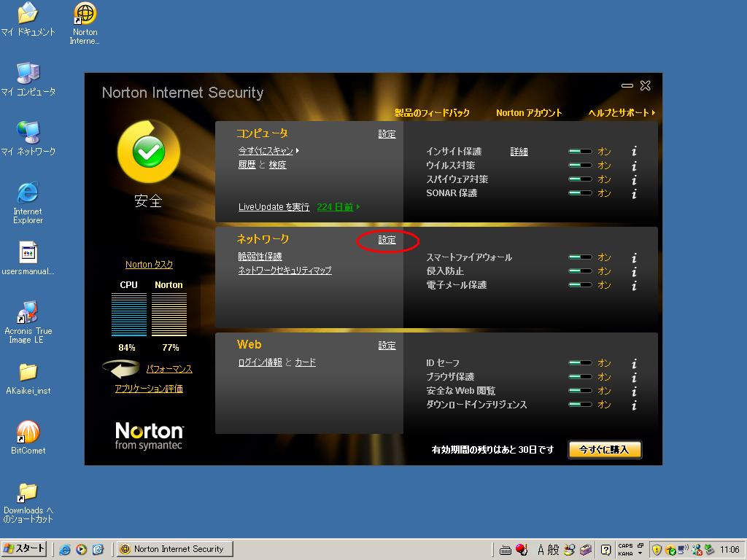Click the CPU usage meter bar
747x560 pixels.
coord(128,315)
